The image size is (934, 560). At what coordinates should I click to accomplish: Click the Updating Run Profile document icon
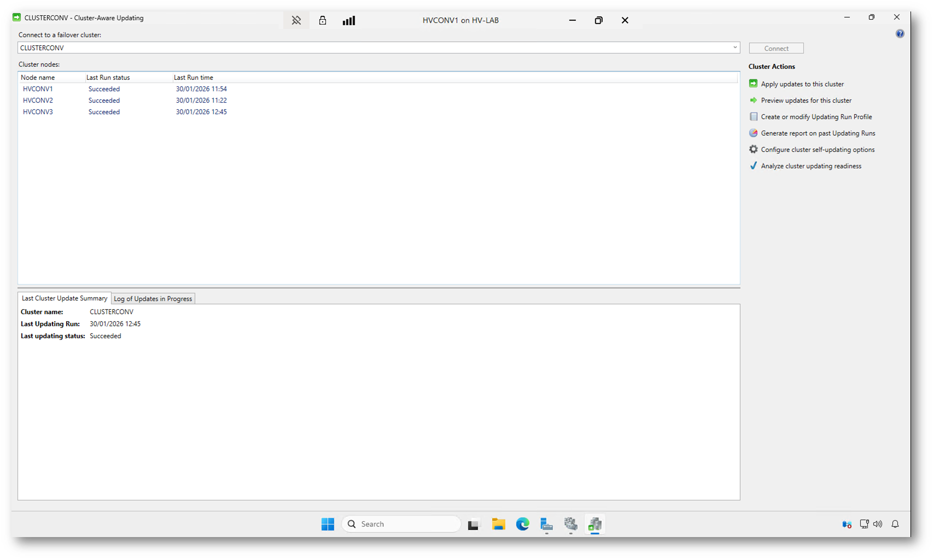pyautogui.click(x=753, y=116)
